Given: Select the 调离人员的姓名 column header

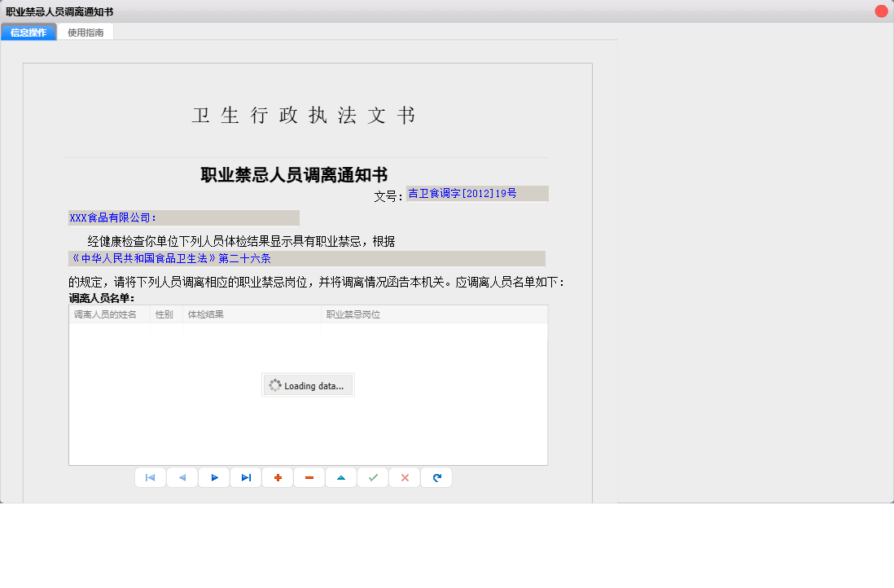Looking at the screenshot, I should tap(107, 314).
